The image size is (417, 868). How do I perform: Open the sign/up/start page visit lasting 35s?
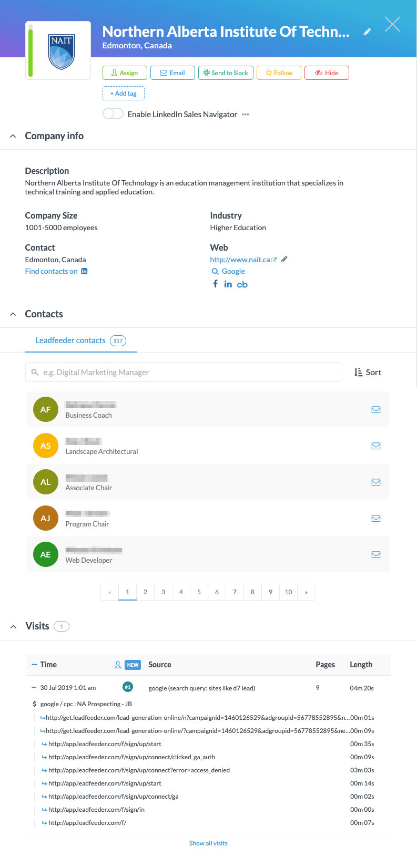[105, 744]
